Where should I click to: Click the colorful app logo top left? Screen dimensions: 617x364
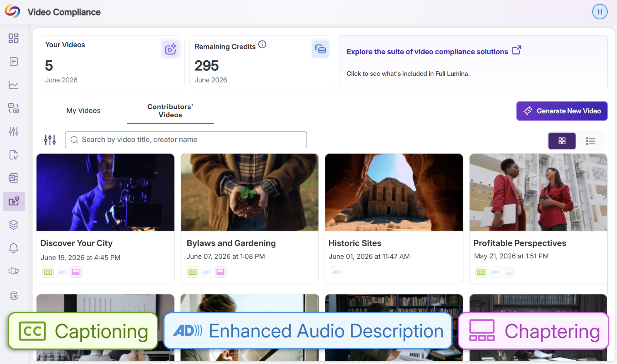click(12, 12)
